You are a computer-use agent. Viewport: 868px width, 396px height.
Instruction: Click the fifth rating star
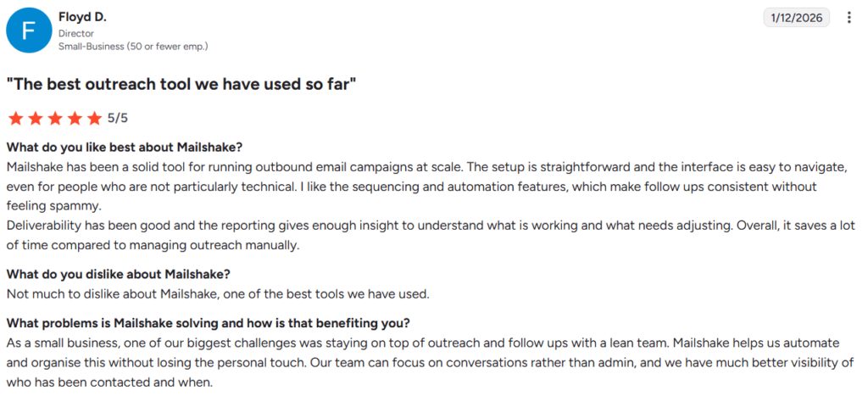click(x=95, y=118)
